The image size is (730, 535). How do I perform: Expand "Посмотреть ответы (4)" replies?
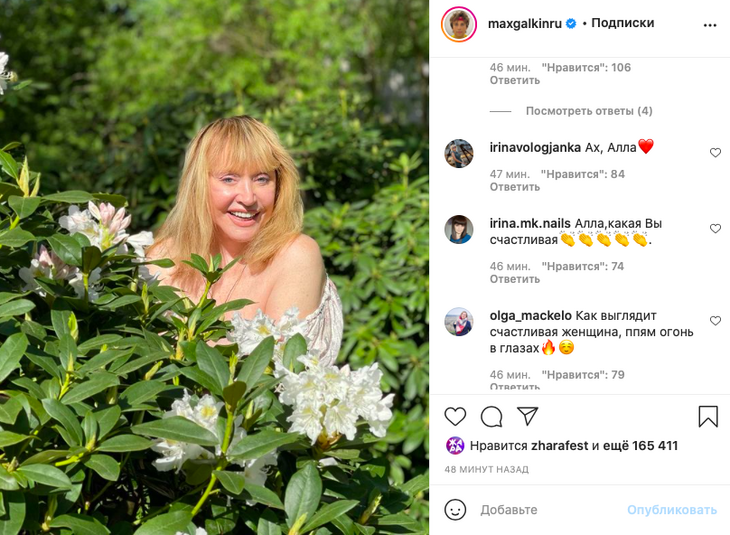pos(589,111)
